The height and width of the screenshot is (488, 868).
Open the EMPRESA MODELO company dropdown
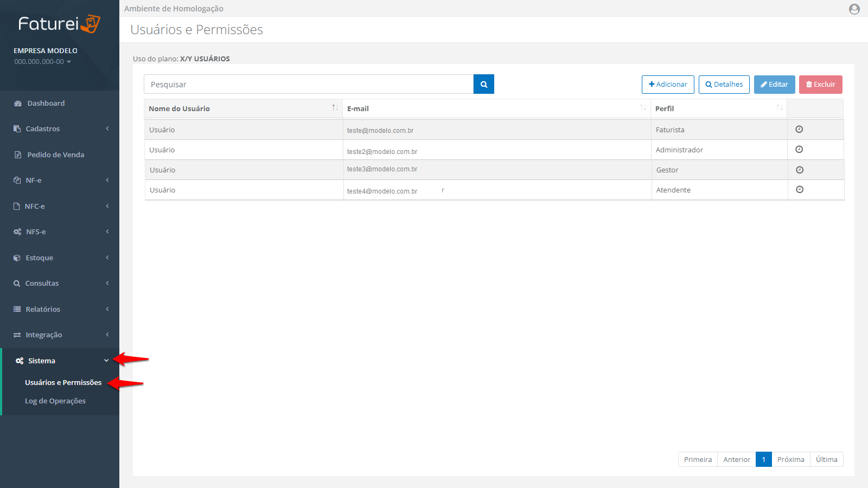(43, 62)
